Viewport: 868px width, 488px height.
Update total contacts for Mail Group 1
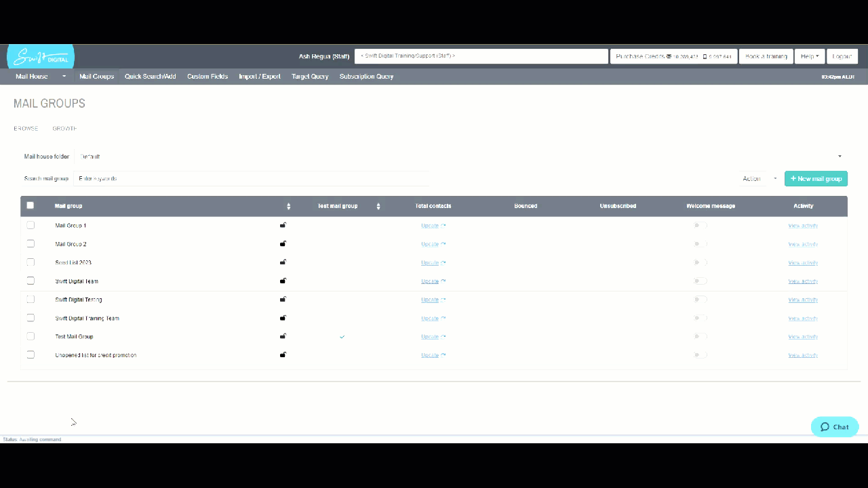[x=433, y=225]
